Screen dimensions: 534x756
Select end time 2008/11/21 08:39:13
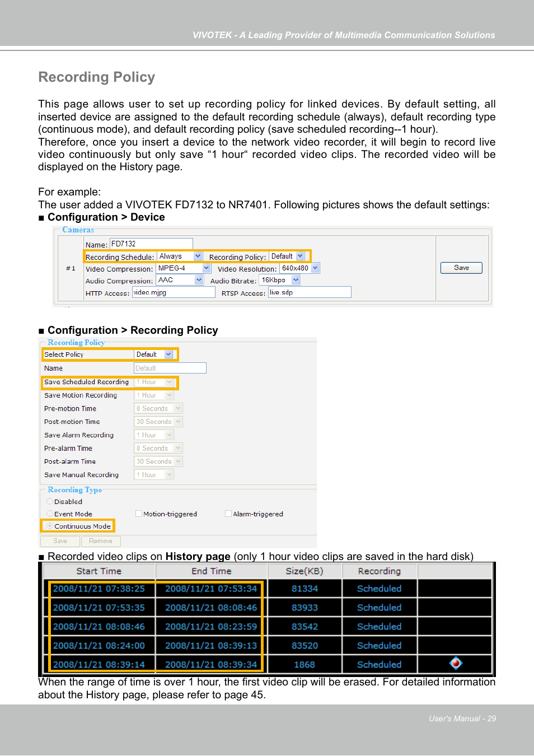click(211, 646)
